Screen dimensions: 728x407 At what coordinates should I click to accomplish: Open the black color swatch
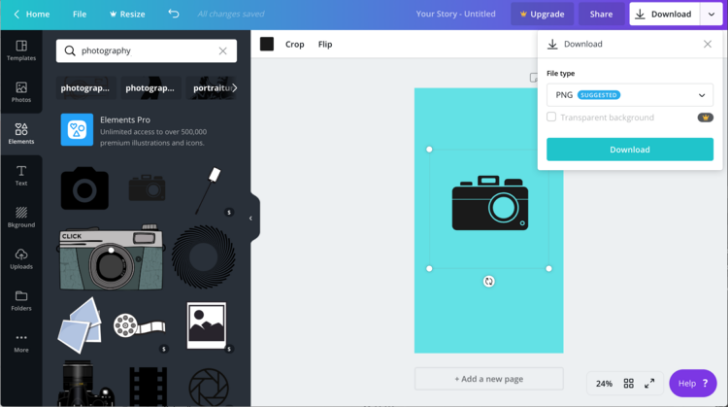(x=267, y=44)
